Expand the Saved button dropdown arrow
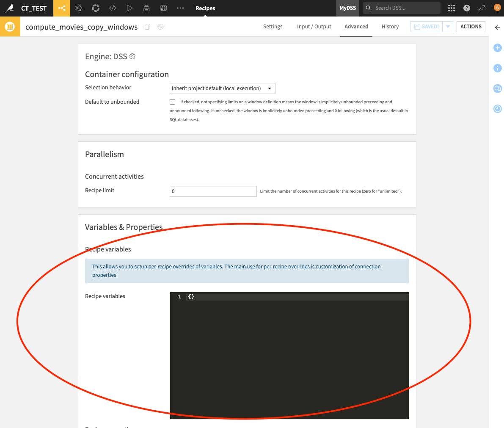 (x=448, y=27)
